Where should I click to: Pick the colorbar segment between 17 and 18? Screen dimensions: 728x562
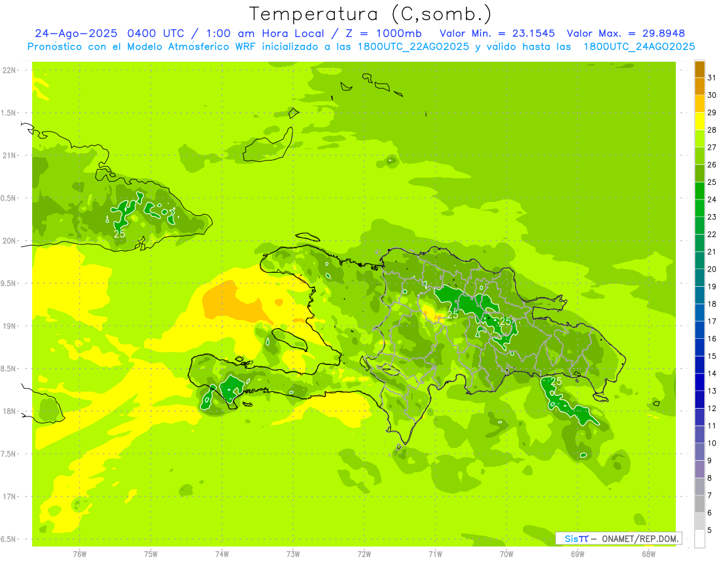(x=699, y=313)
